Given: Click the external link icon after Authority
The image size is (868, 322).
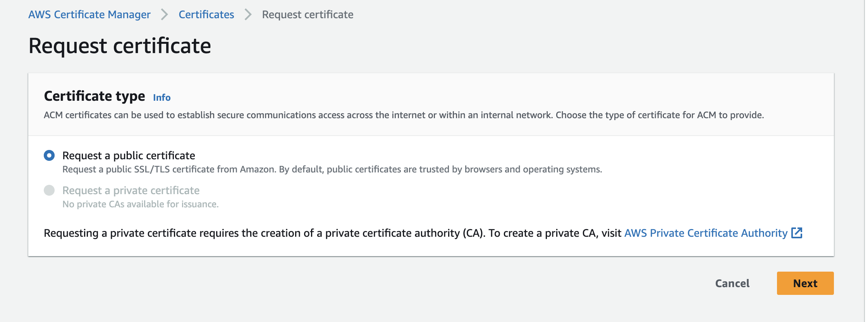Looking at the screenshot, I should 797,233.
